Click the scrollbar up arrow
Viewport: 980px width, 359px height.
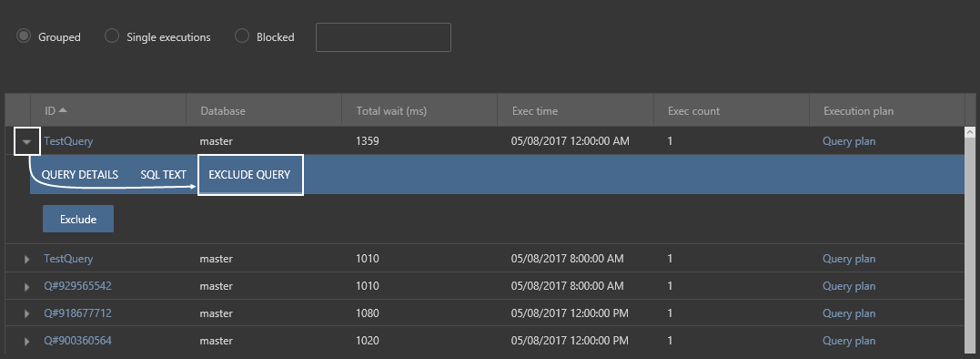pyautogui.click(x=971, y=132)
